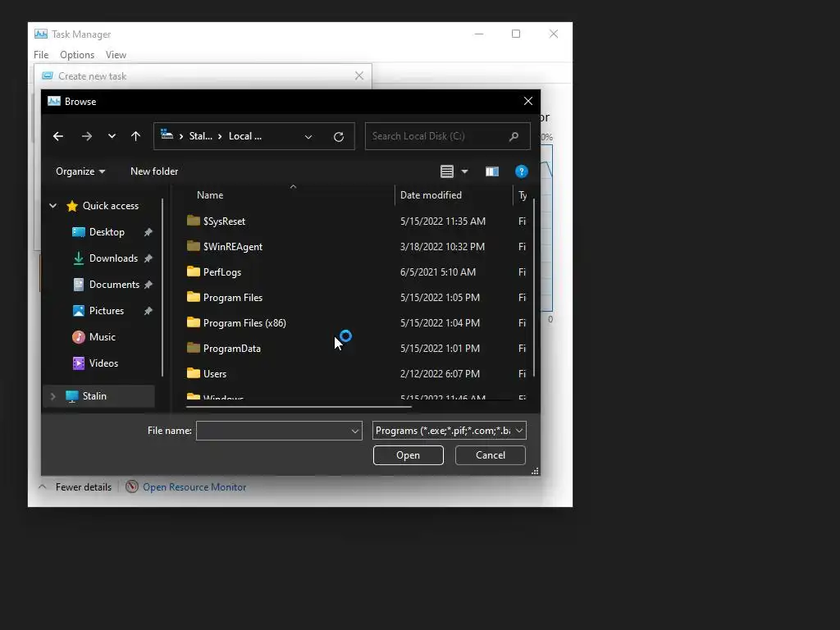Open Music in Quick access
Image resolution: width=840 pixels, height=630 pixels.
pos(102,337)
